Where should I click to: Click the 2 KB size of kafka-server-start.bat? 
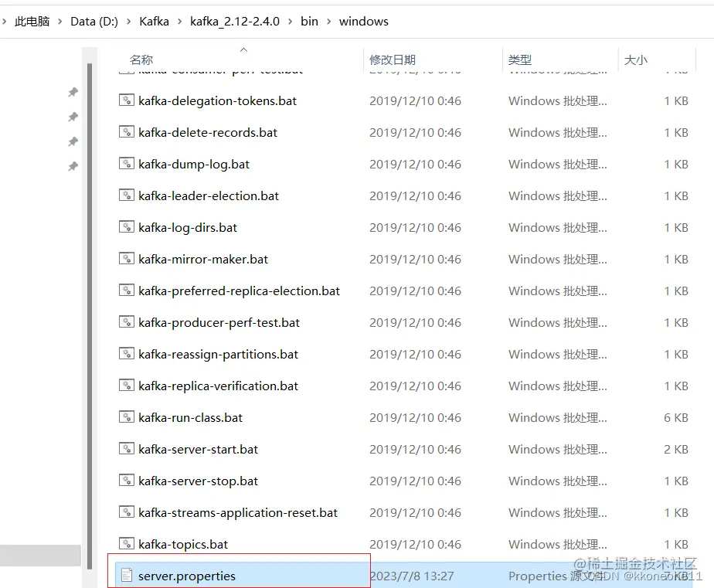pyautogui.click(x=675, y=449)
